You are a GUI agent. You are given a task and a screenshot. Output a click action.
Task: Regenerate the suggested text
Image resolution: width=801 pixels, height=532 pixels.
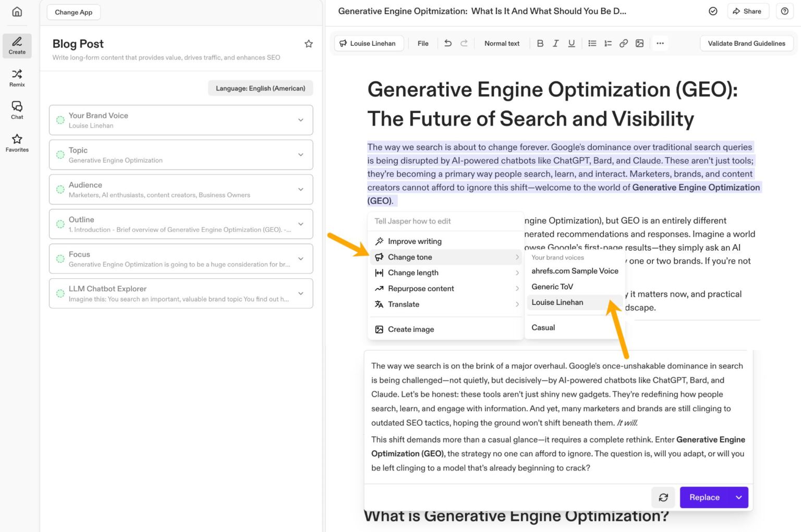pyautogui.click(x=663, y=497)
